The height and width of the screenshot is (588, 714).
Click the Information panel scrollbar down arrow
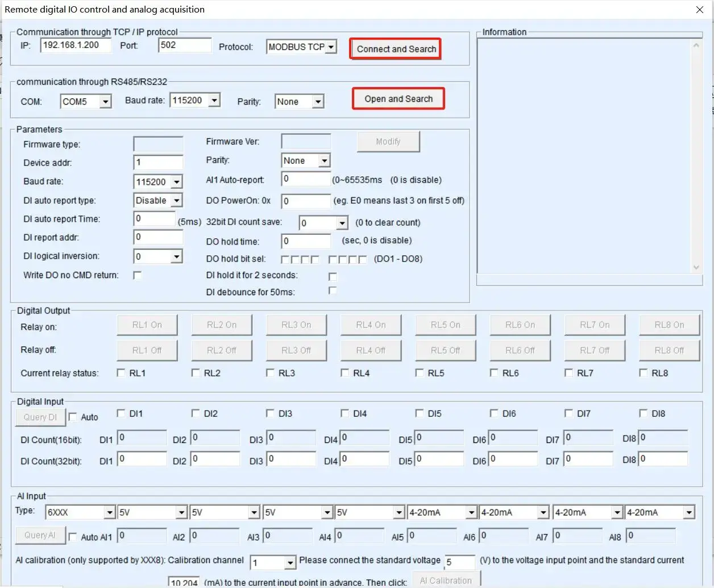[696, 267]
